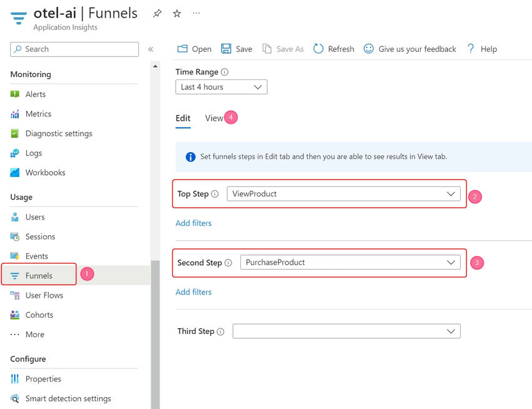Pin the Funnels blade to dashboard

(156, 13)
